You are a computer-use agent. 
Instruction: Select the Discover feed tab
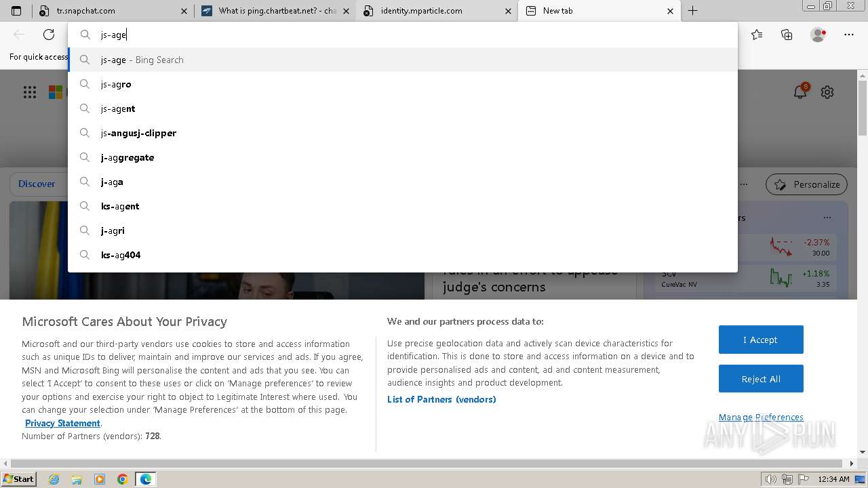pos(37,184)
